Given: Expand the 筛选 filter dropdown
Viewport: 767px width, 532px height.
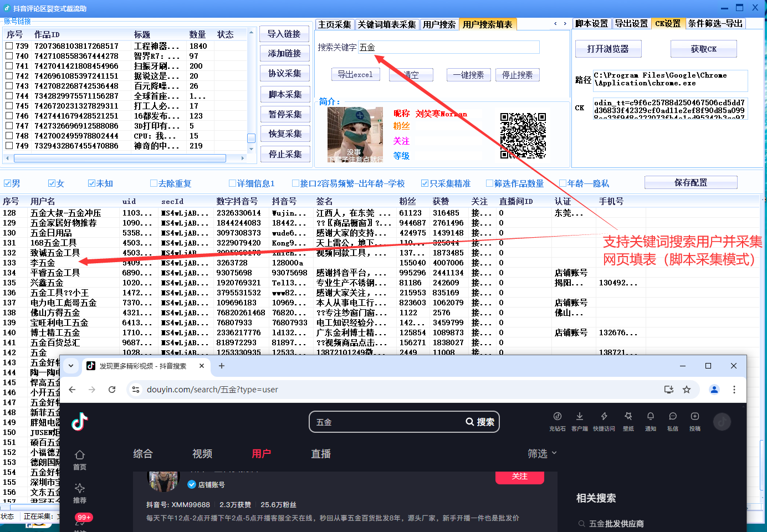Looking at the screenshot, I should click(x=542, y=454).
